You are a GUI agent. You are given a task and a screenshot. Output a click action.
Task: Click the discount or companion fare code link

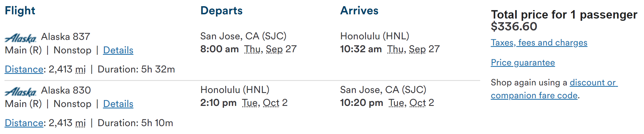click(x=593, y=83)
